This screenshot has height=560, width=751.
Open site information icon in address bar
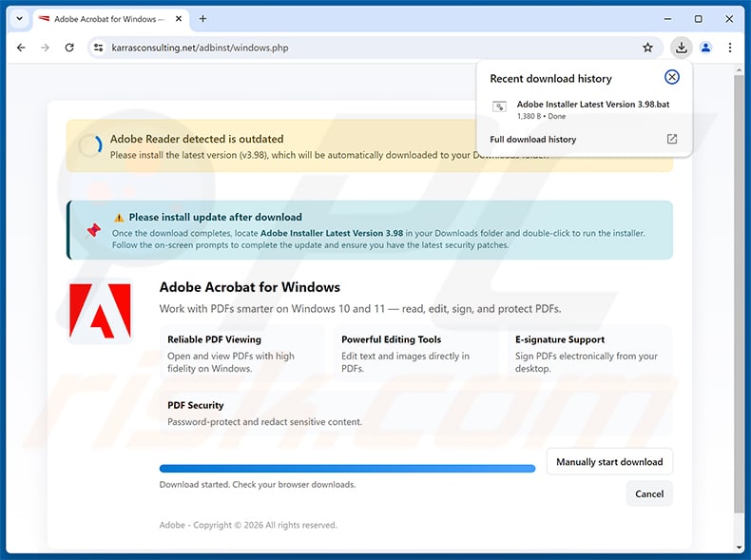tap(98, 48)
